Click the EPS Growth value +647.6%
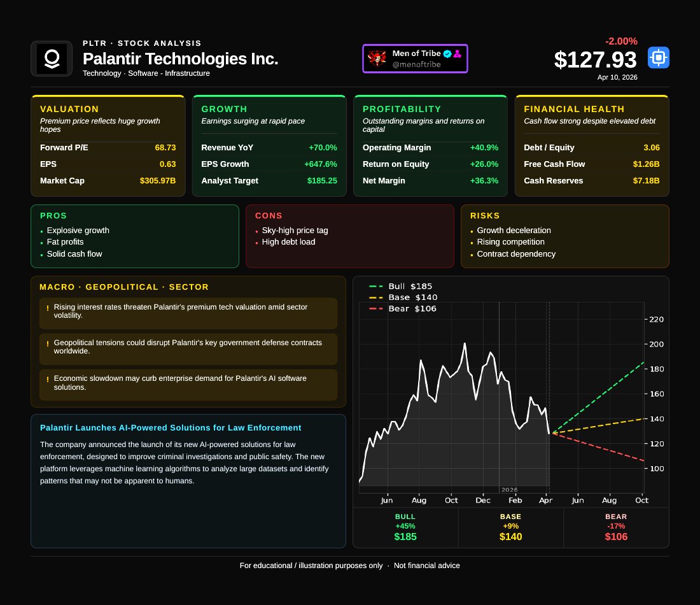 pos(321,164)
